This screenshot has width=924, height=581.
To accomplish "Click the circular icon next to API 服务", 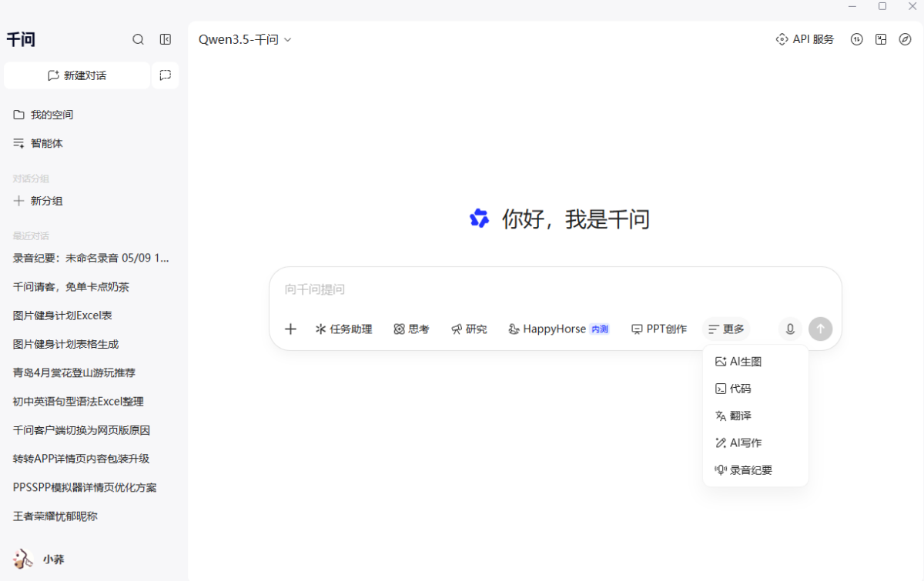I will pos(857,39).
